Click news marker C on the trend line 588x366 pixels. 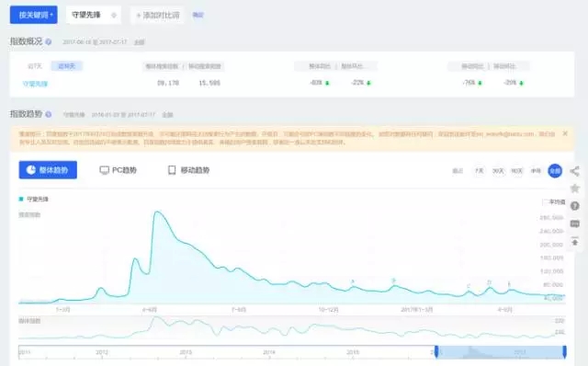469,286
